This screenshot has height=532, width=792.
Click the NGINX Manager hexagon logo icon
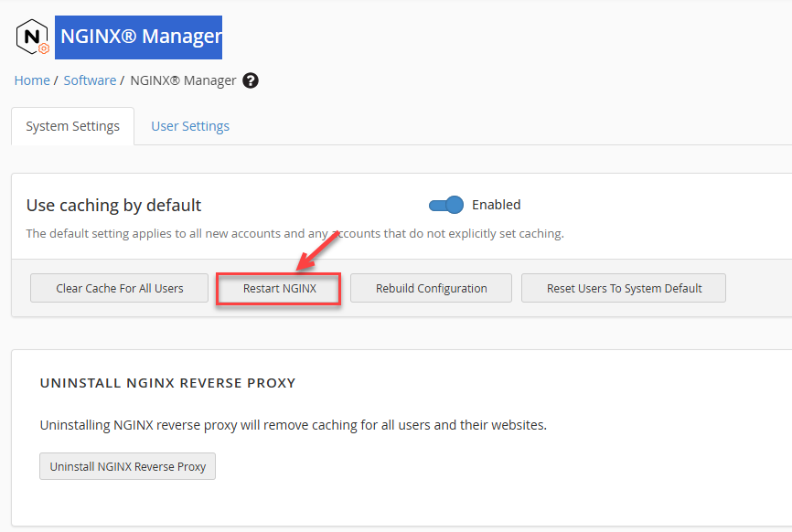pos(32,37)
